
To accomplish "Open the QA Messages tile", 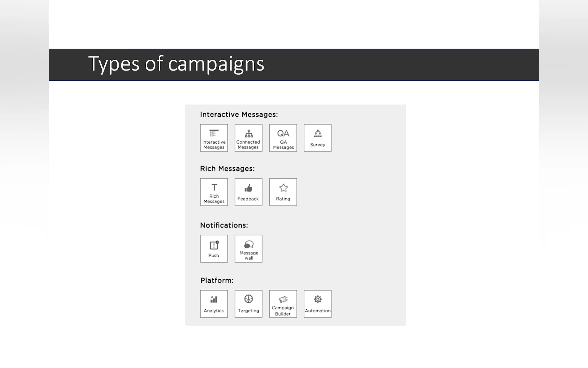I will click(x=283, y=138).
